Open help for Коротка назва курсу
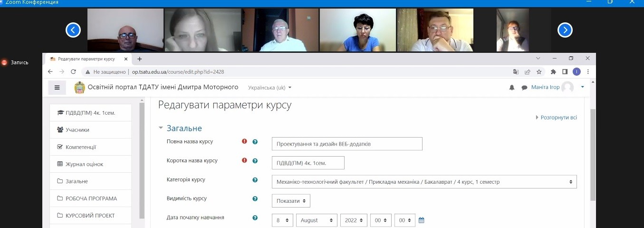644x228 pixels. (255, 161)
